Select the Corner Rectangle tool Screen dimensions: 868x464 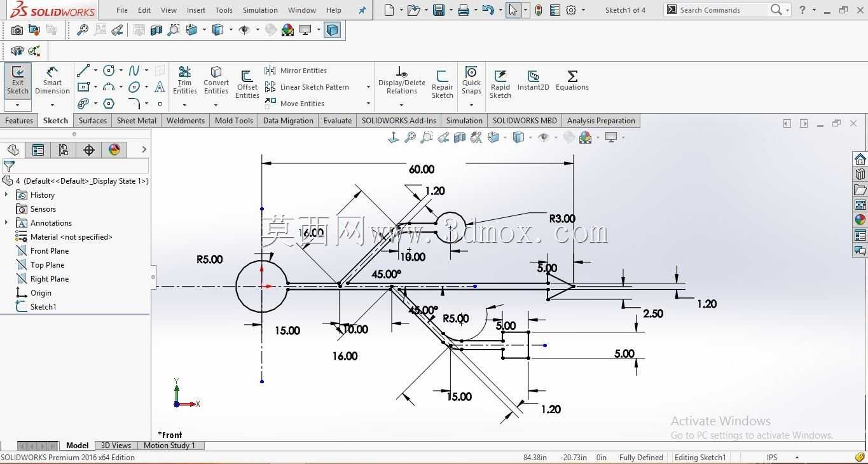pos(83,87)
